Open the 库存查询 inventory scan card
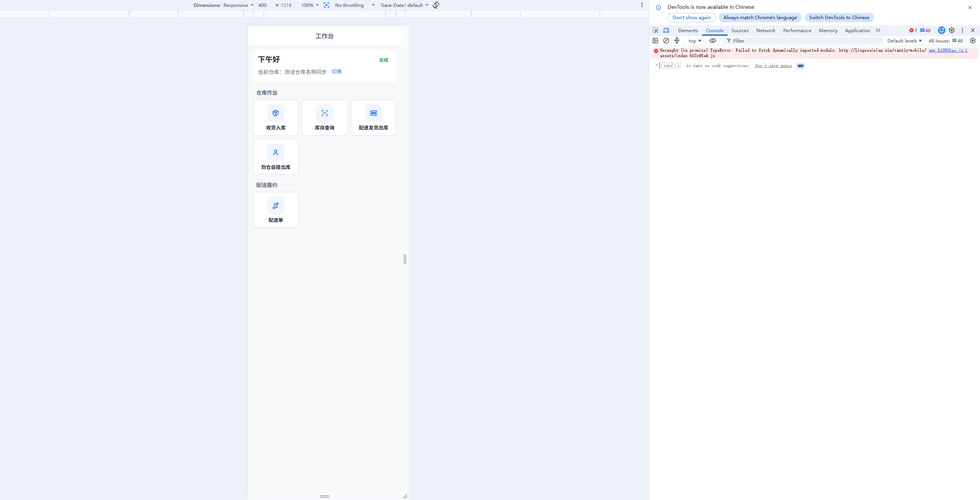Screen dimensions: 980x500 tap(324, 118)
